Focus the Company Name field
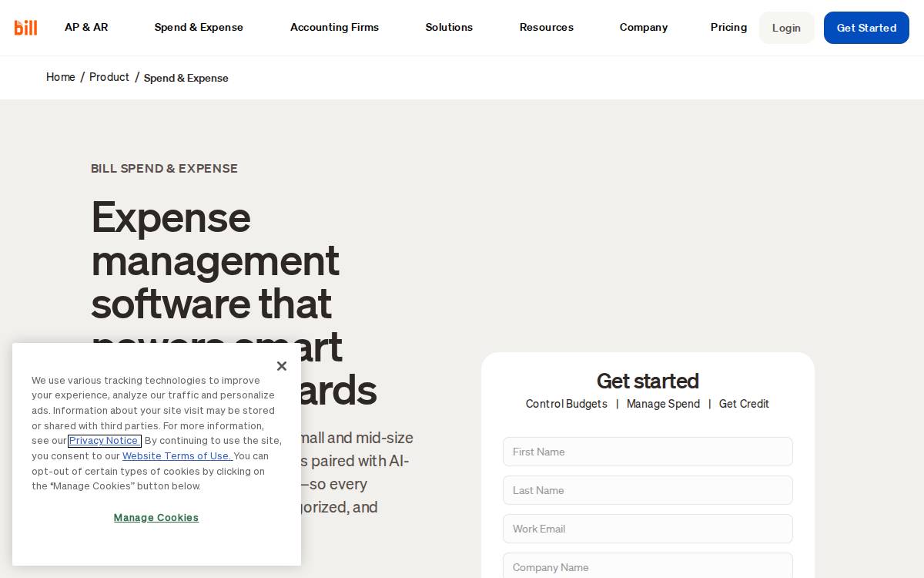This screenshot has height=578, width=924. coord(648,566)
